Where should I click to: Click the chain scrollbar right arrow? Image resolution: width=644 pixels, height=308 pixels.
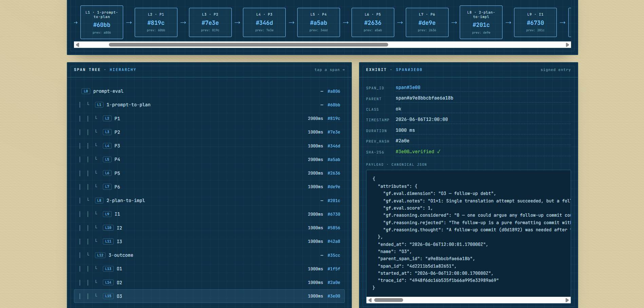(567, 45)
